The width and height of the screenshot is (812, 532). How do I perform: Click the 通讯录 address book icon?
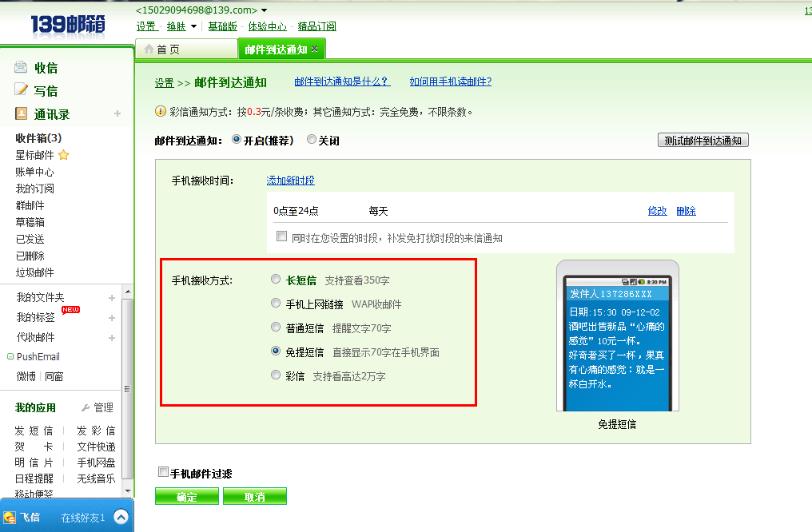click(21, 114)
